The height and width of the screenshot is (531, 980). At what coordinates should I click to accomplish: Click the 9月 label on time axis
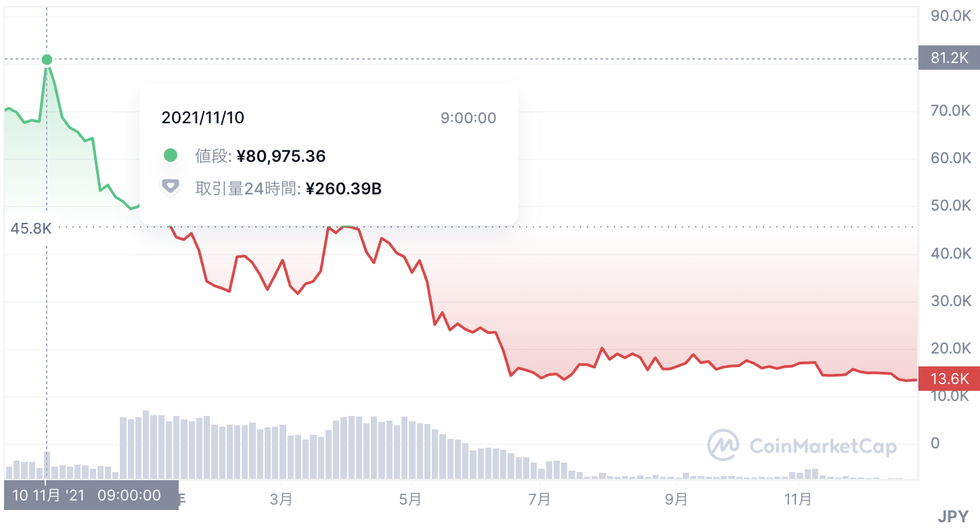pyautogui.click(x=676, y=499)
